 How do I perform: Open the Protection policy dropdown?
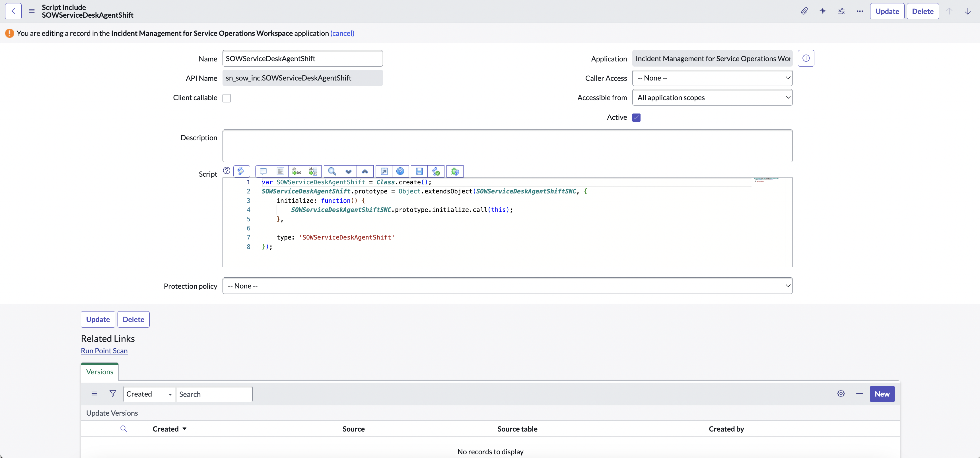point(508,286)
